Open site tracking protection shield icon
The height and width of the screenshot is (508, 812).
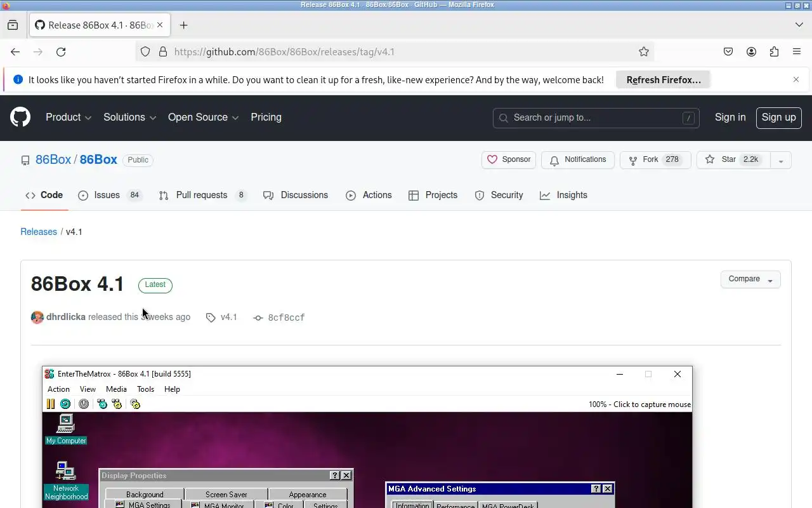[x=145, y=52]
